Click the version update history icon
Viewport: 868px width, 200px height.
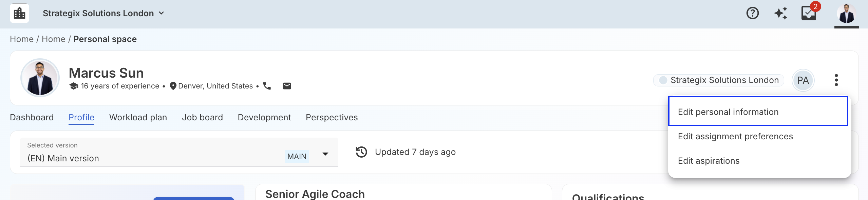pos(361,152)
